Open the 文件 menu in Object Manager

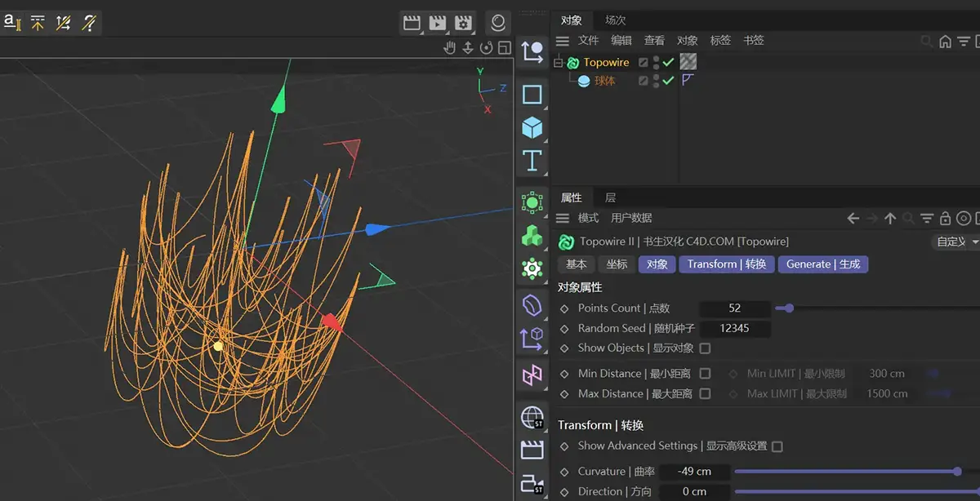pyautogui.click(x=588, y=41)
